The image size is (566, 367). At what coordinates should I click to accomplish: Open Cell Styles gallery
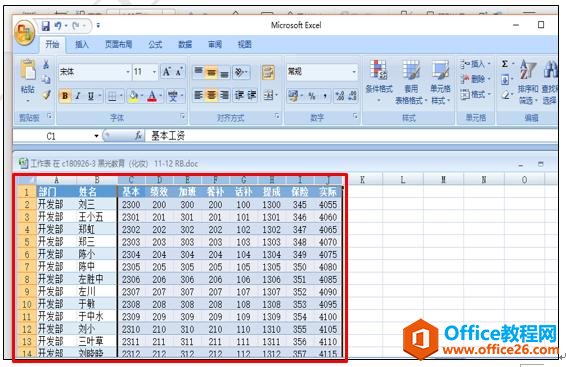click(x=440, y=82)
